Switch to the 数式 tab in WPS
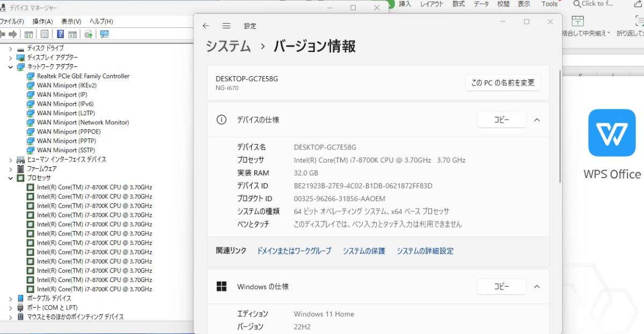This screenshot has width=644, height=334. pos(459,4)
